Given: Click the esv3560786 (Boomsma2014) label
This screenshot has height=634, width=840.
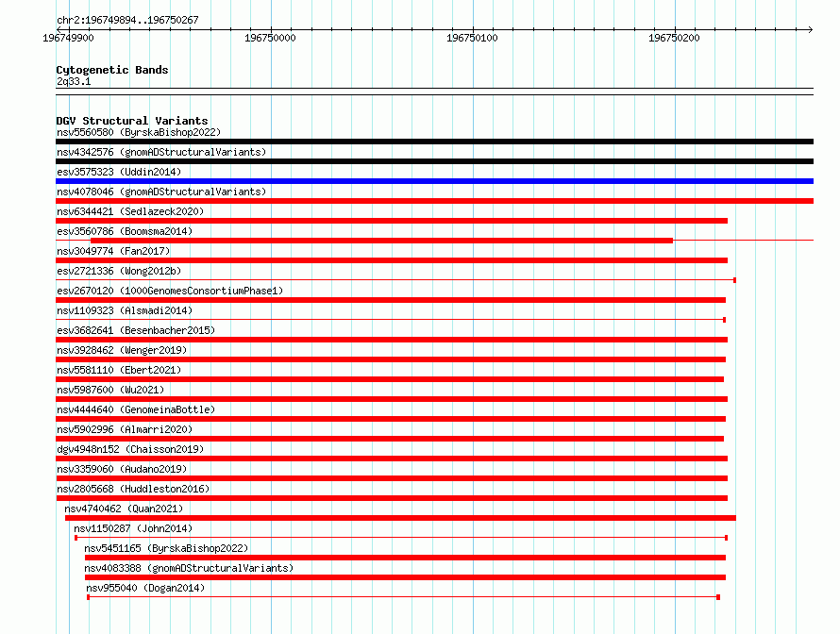Looking at the screenshot, I should (x=125, y=231).
